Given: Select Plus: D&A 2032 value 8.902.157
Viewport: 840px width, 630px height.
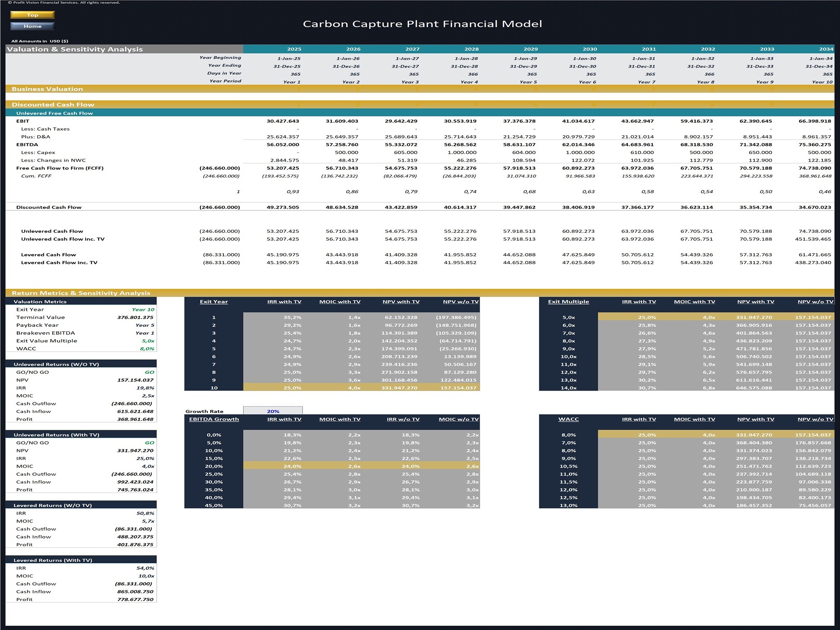Looking at the screenshot, I should point(698,136).
